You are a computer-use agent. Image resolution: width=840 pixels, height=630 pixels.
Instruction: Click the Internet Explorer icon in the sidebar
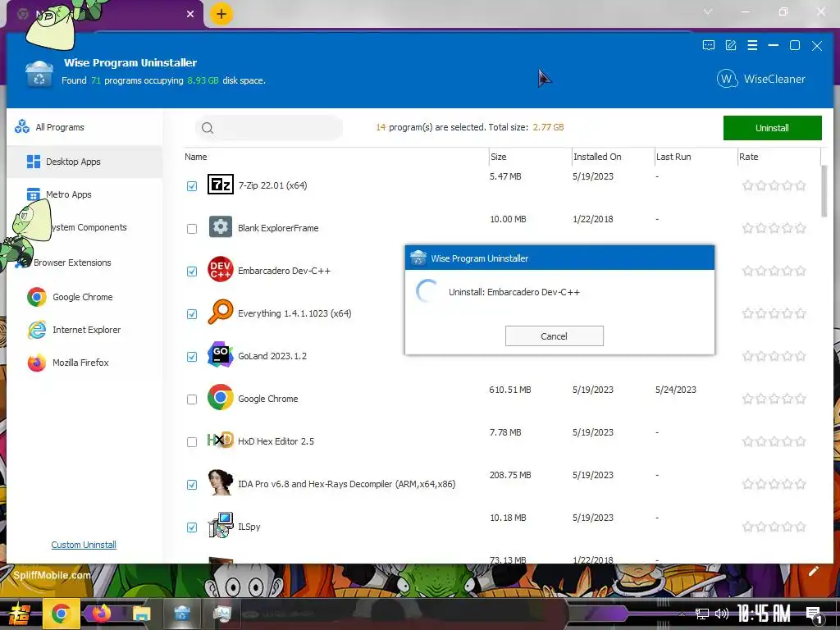pyautogui.click(x=37, y=330)
